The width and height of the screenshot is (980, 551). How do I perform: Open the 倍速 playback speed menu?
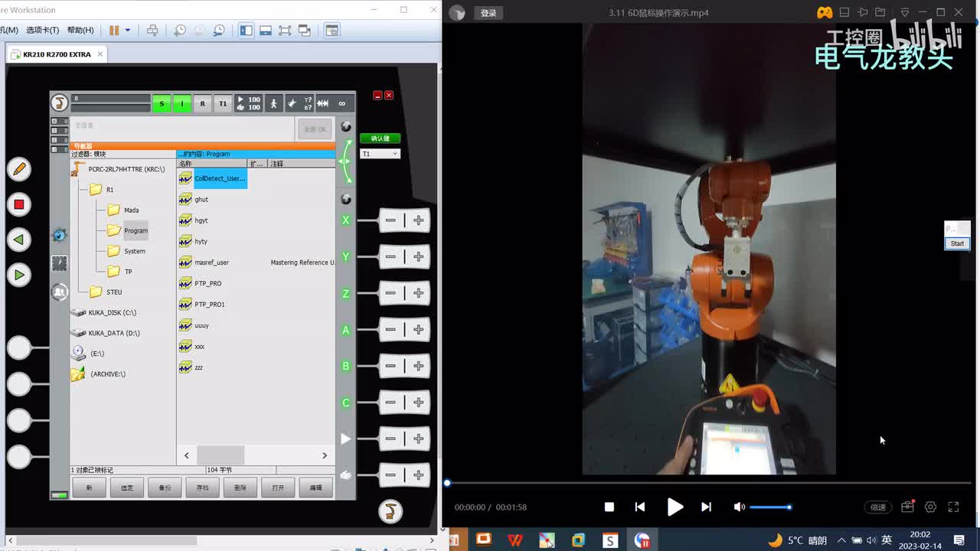878,507
